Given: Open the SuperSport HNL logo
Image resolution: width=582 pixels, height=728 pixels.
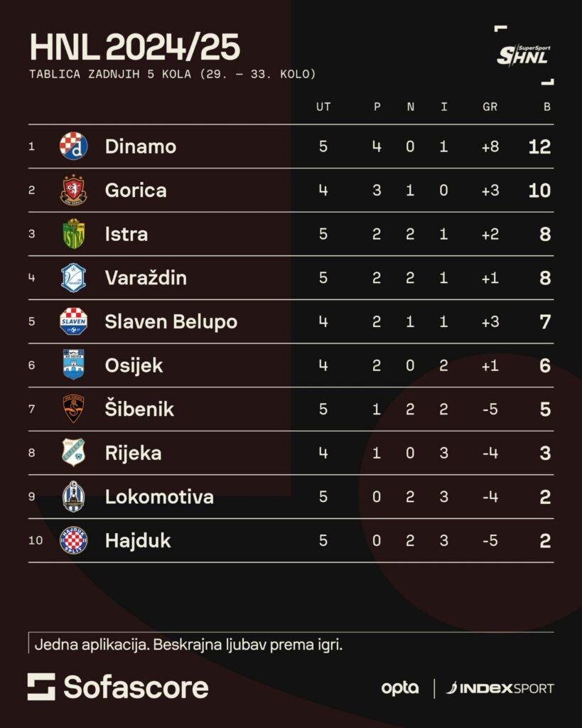Looking at the screenshot, I should point(524,55).
